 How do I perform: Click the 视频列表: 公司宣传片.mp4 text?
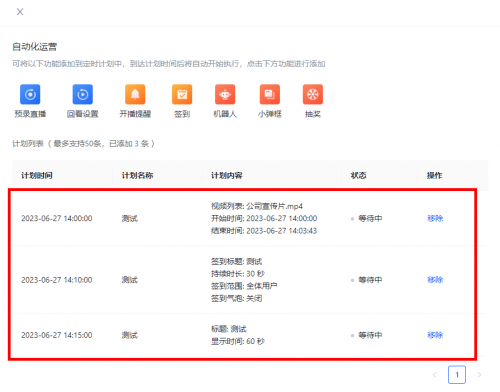pyautogui.click(x=257, y=206)
